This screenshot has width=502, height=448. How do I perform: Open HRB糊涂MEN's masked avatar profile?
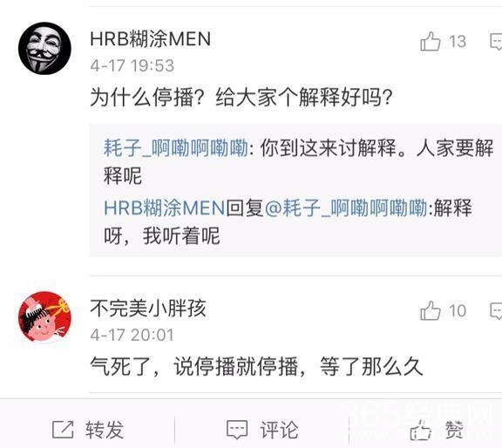tap(44, 48)
